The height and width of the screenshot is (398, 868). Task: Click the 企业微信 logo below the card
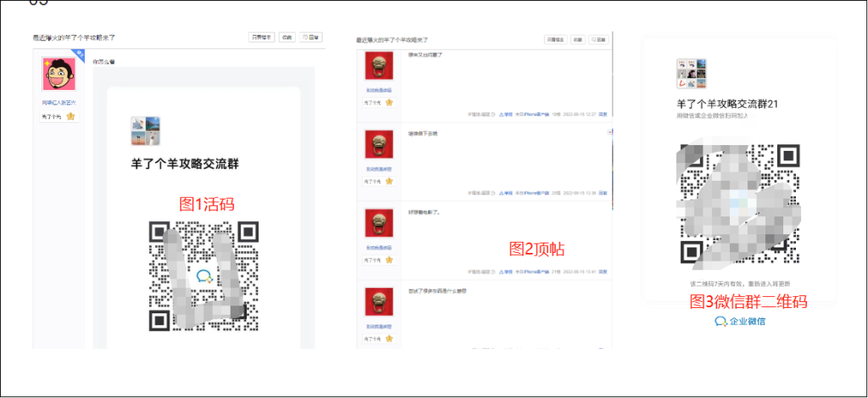coord(740,321)
